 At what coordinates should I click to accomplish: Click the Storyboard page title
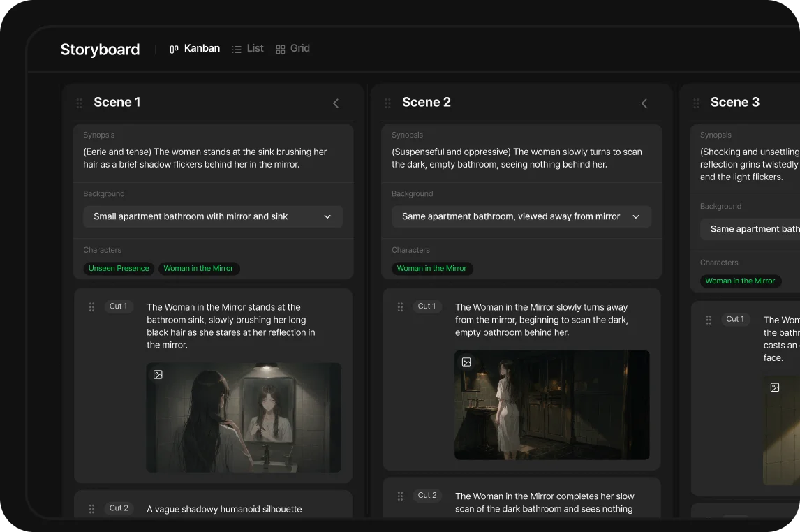click(x=100, y=50)
